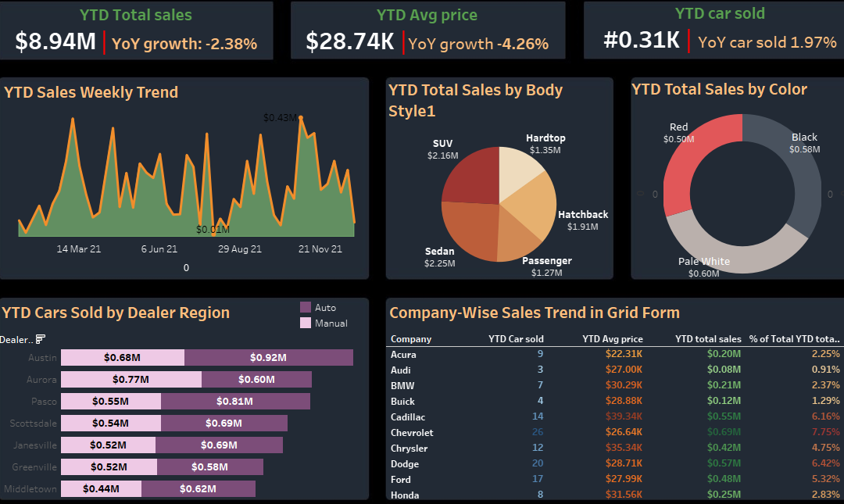Select the Auto legend color swatch
This screenshot has height=504, width=844.
coord(306,307)
